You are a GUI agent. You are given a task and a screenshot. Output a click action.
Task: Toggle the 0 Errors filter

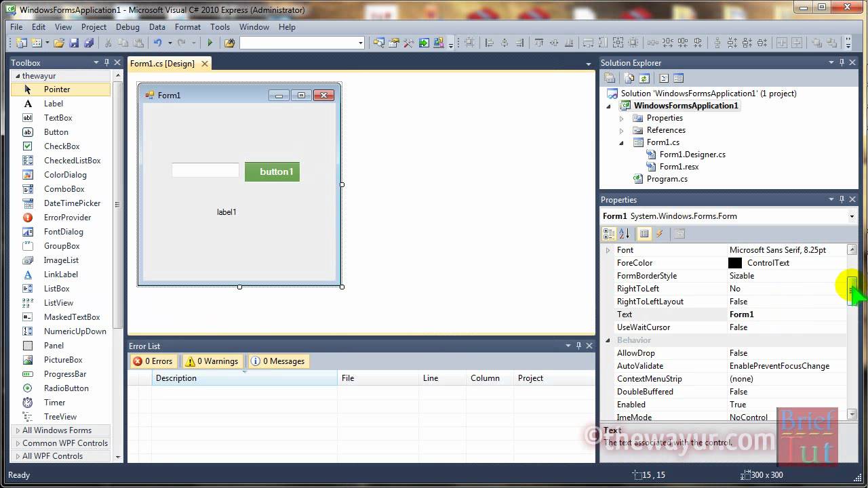pyautogui.click(x=153, y=361)
